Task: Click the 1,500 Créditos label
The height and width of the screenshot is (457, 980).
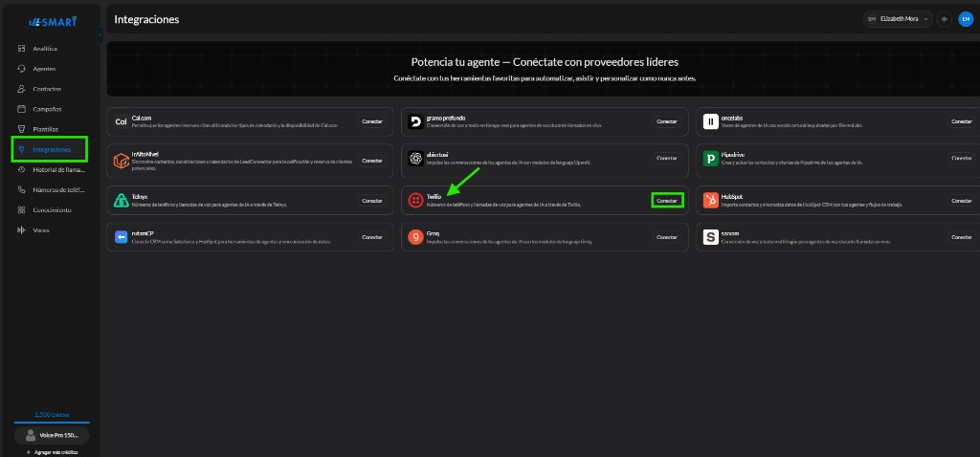Action: tap(52, 415)
